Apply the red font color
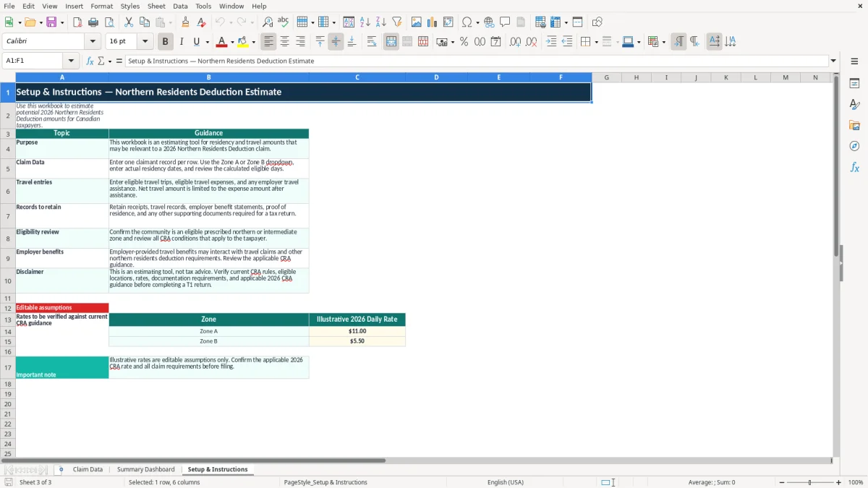The image size is (868, 488). tap(222, 42)
